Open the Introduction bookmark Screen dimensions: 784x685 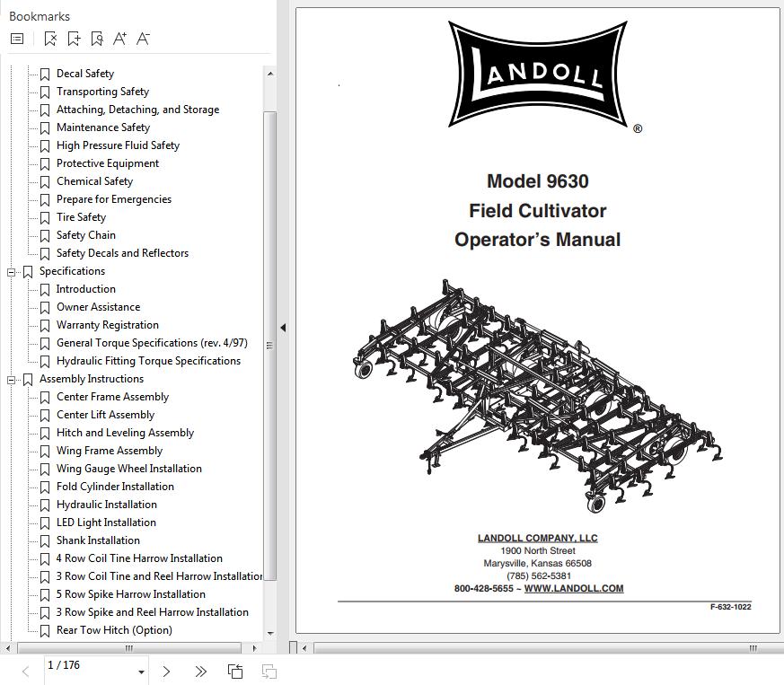pos(85,289)
